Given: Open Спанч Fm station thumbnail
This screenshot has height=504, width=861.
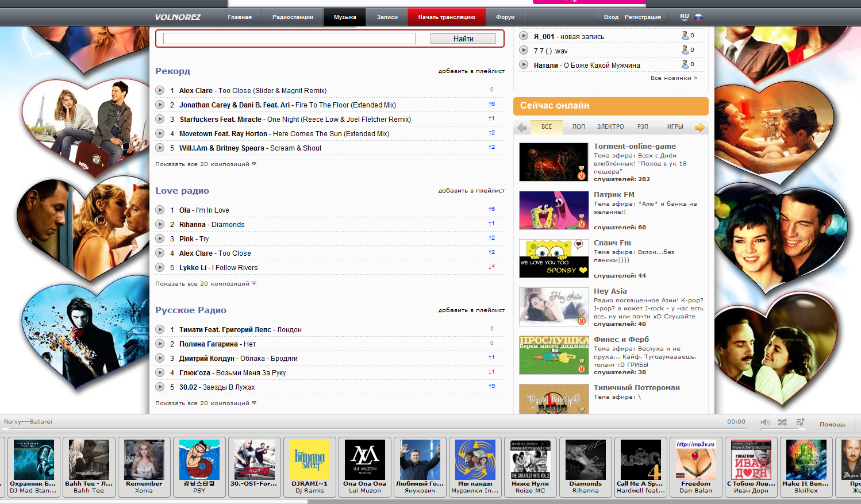Looking at the screenshot, I should (553, 259).
